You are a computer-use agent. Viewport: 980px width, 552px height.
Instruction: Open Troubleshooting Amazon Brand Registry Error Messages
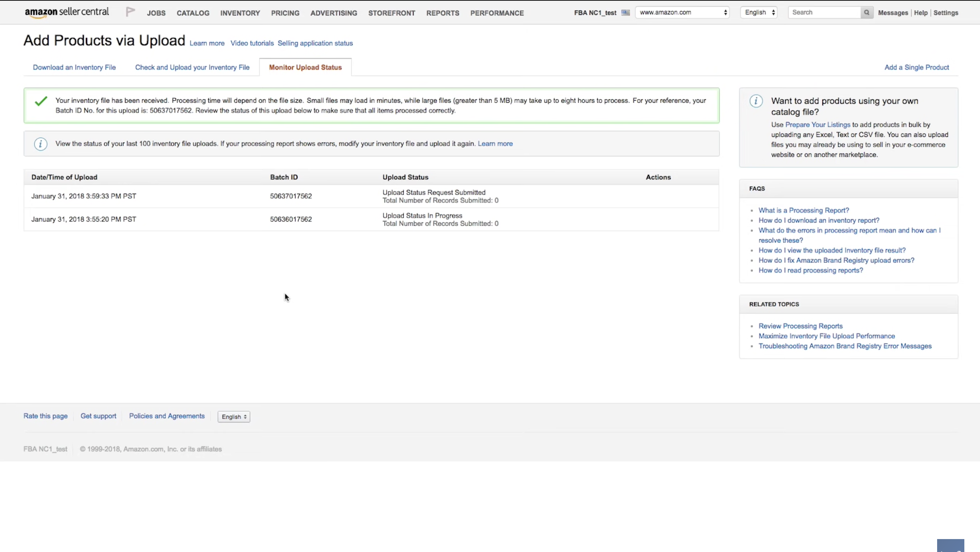point(845,346)
